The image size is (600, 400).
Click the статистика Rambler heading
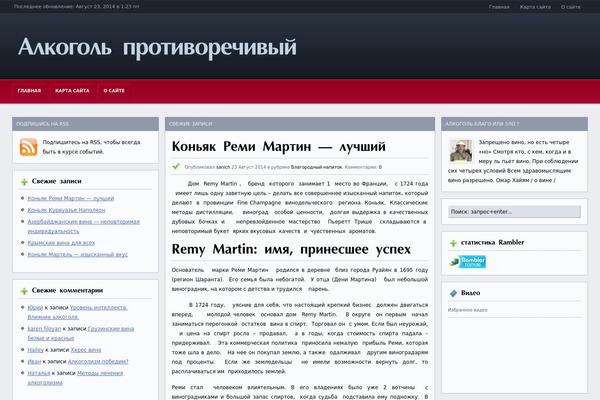pyautogui.click(x=492, y=242)
